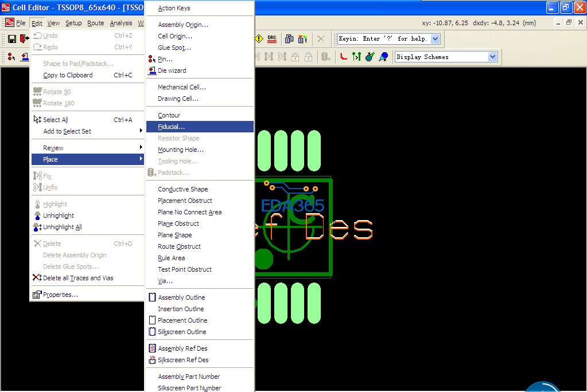The width and height of the screenshot is (587, 392).
Task: Select Contour in Place submenu
Action: click(200, 115)
